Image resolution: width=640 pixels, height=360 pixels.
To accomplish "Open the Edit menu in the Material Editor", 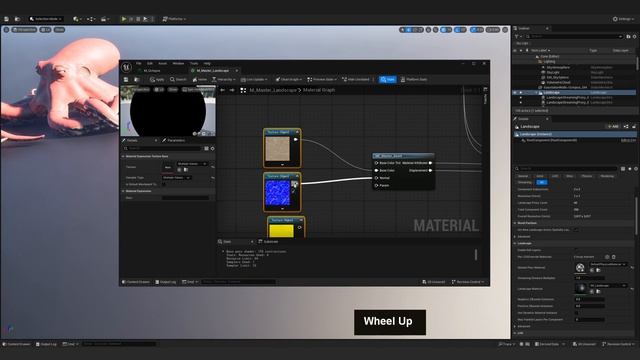I will click(x=150, y=64).
